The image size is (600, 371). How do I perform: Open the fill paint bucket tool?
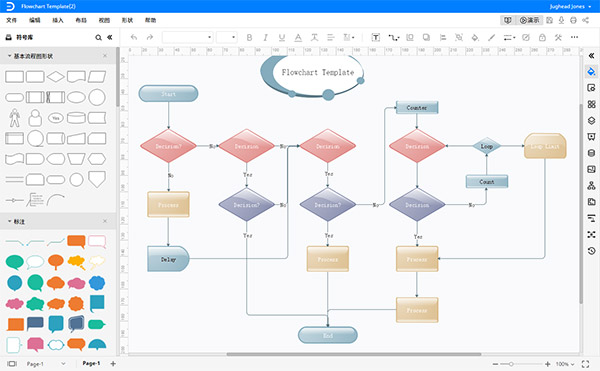click(x=475, y=37)
